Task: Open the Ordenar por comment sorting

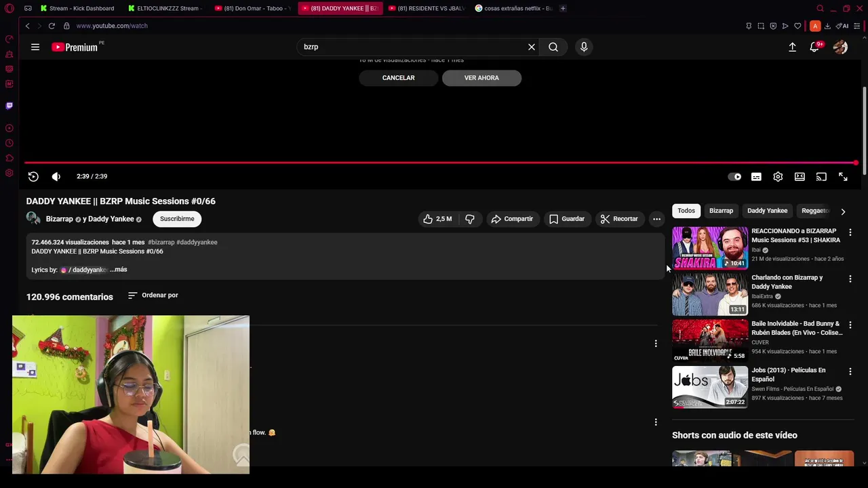Action: coord(153,296)
